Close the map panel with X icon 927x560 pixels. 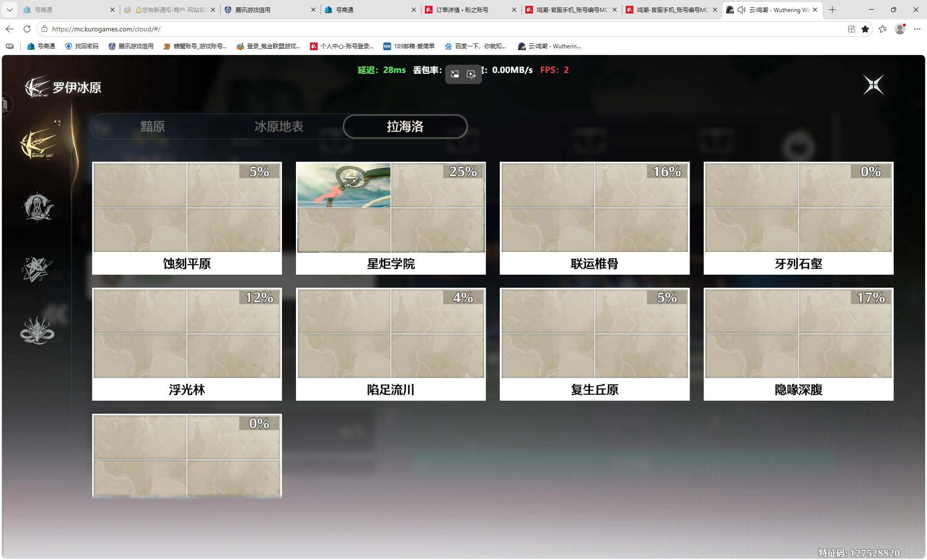pos(873,85)
